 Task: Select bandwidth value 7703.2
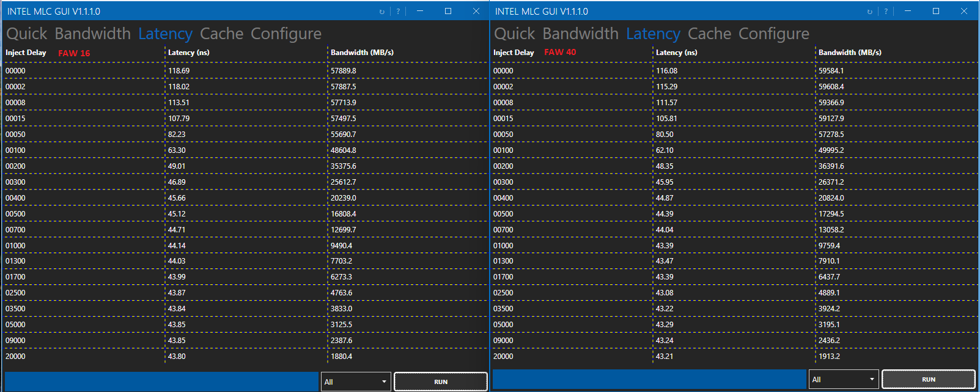tap(341, 261)
